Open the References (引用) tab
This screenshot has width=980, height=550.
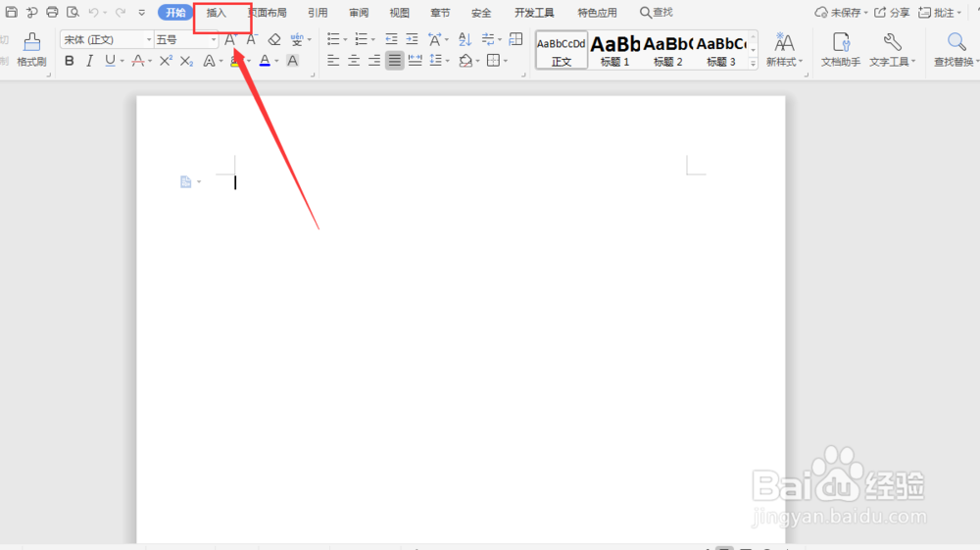tap(318, 12)
